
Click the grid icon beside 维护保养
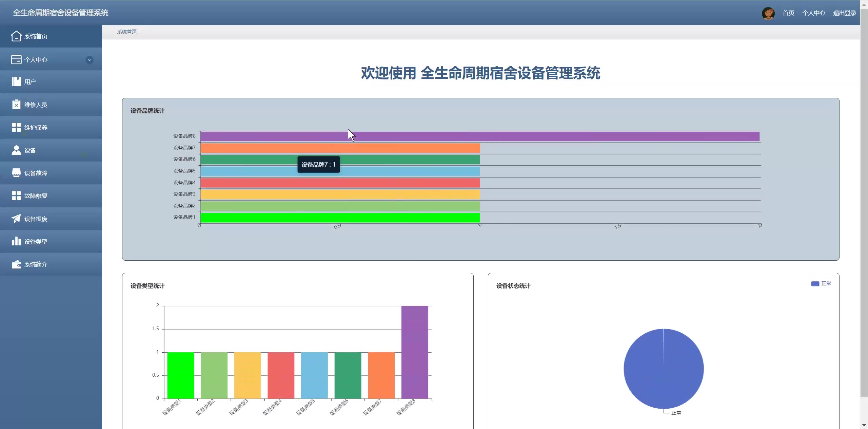16,127
